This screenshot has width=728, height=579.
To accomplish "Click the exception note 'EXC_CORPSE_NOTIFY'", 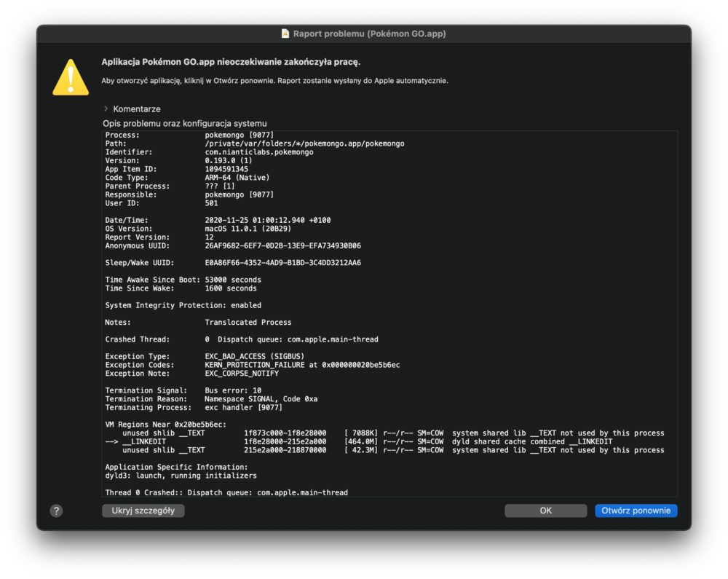I will [x=242, y=374].
